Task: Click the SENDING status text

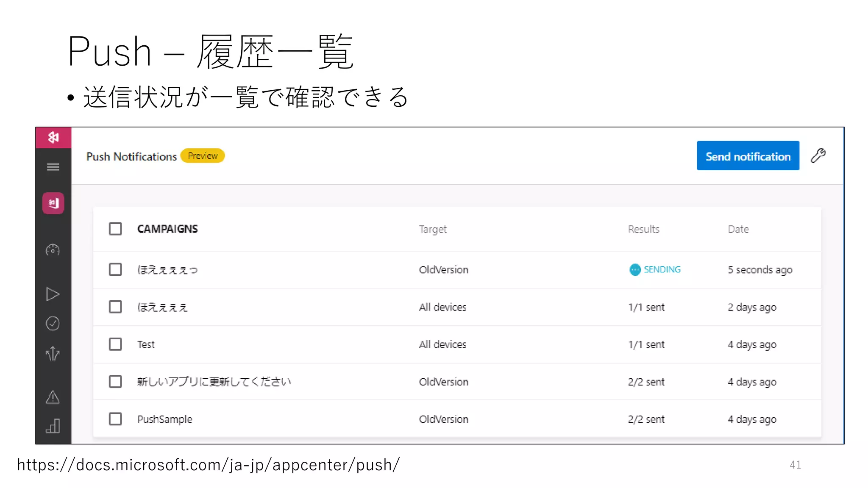Action: (662, 269)
